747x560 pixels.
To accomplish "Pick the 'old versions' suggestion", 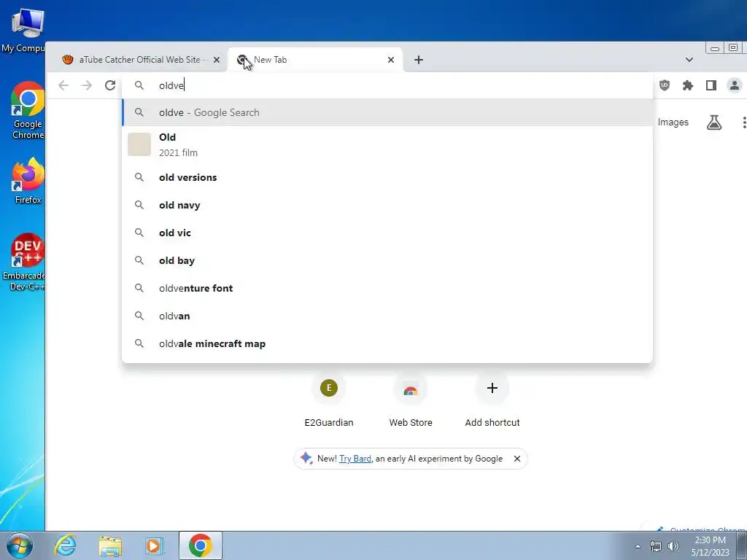I will pos(387,177).
